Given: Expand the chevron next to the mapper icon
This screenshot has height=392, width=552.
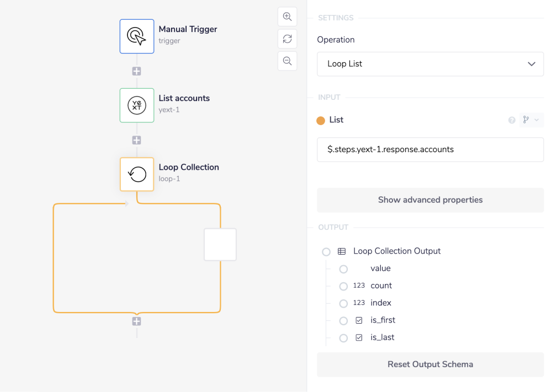Looking at the screenshot, I should [537, 120].
